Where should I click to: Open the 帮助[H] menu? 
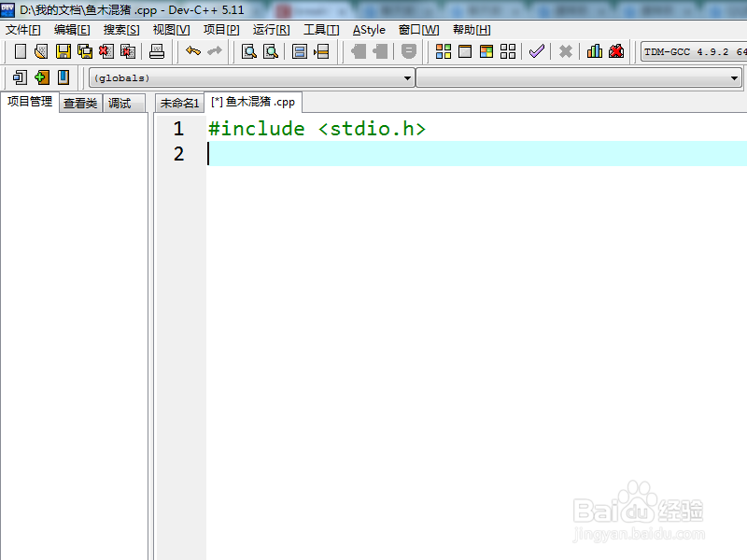tap(472, 30)
